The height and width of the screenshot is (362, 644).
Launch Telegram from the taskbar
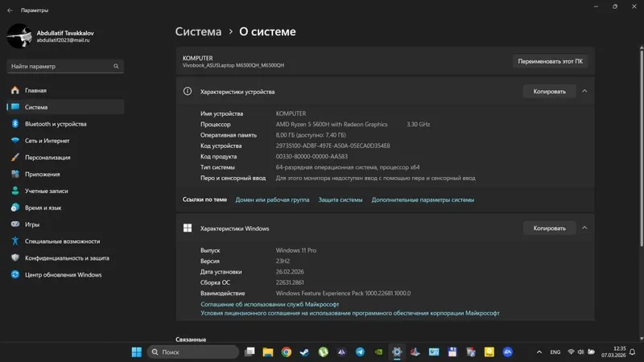pyautogui.click(x=360, y=352)
